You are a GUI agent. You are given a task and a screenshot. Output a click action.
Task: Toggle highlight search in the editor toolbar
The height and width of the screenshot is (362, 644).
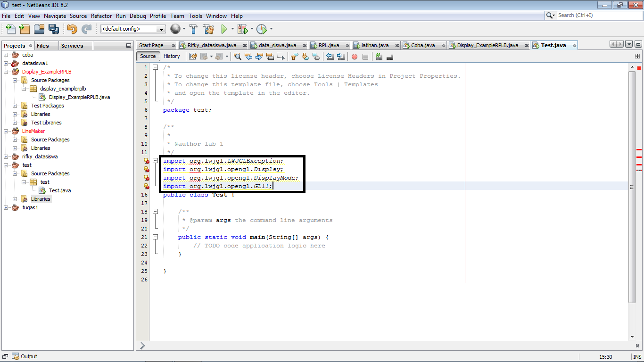coord(270,57)
